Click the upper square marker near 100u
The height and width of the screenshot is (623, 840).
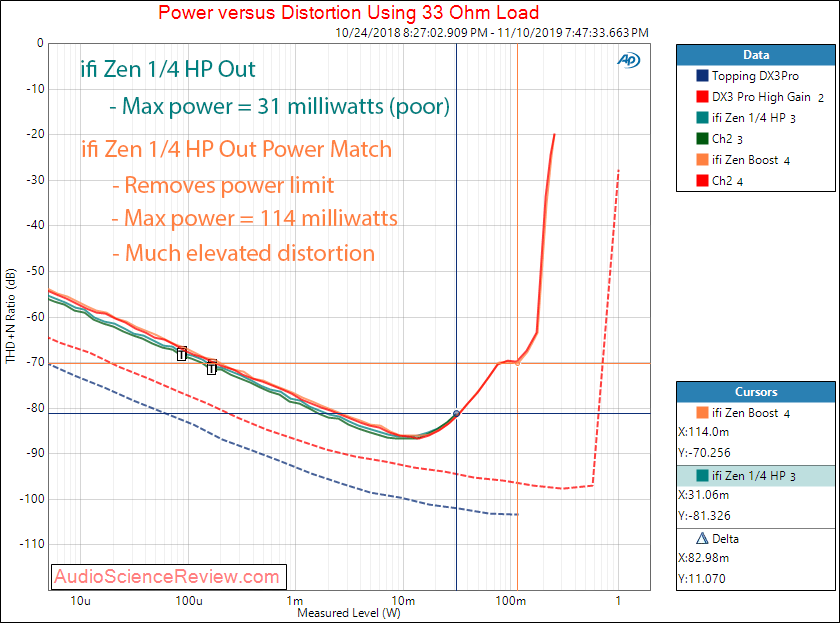coord(182,354)
